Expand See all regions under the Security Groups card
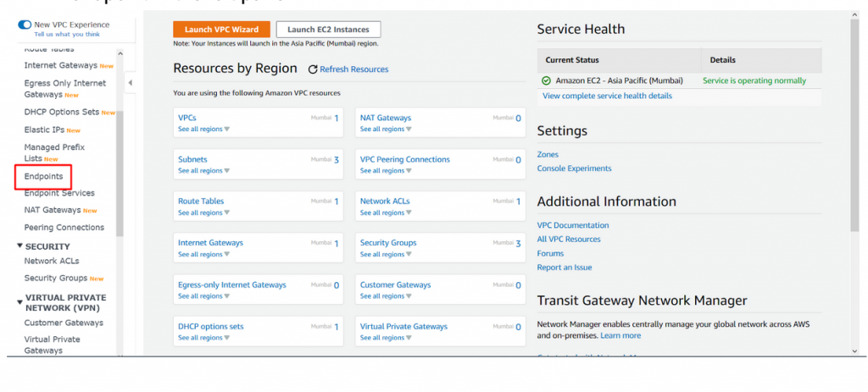The width and height of the screenshot is (868, 392). (x=386, y=254)
